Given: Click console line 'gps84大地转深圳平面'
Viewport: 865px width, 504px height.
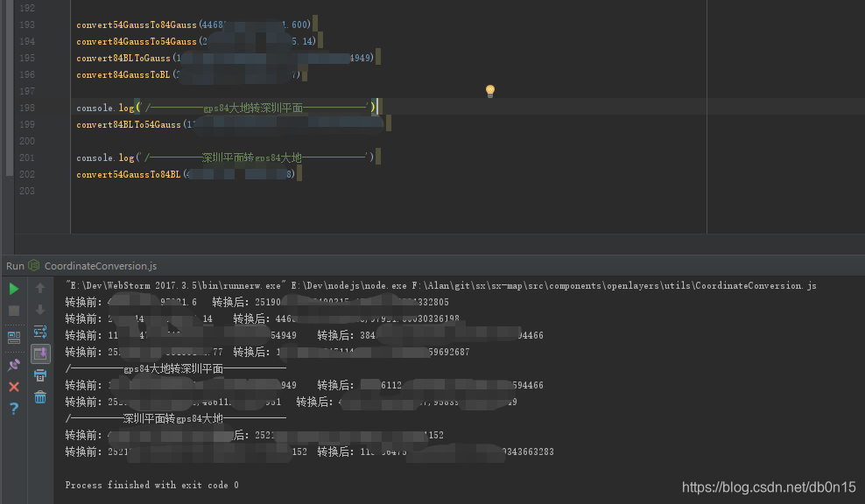Looking at the screenshot, I should (x=175, y=369).
